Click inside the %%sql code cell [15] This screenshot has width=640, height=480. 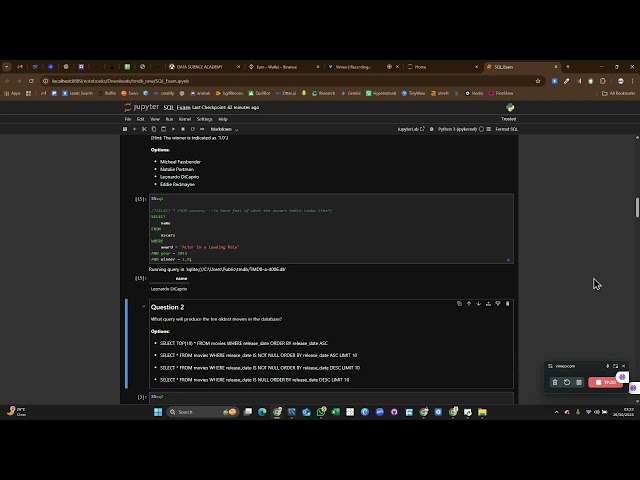pyautogui.click(x=331, y=229)
